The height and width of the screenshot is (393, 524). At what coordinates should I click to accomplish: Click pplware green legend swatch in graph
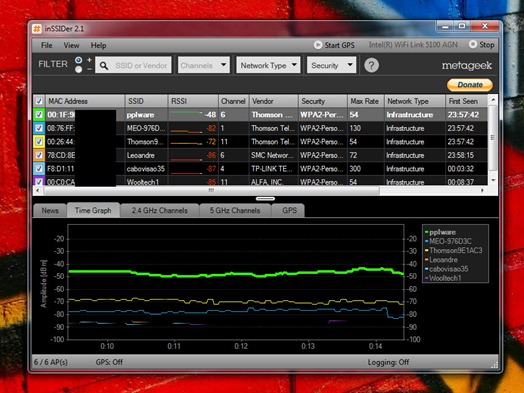(x=426, y=232)
